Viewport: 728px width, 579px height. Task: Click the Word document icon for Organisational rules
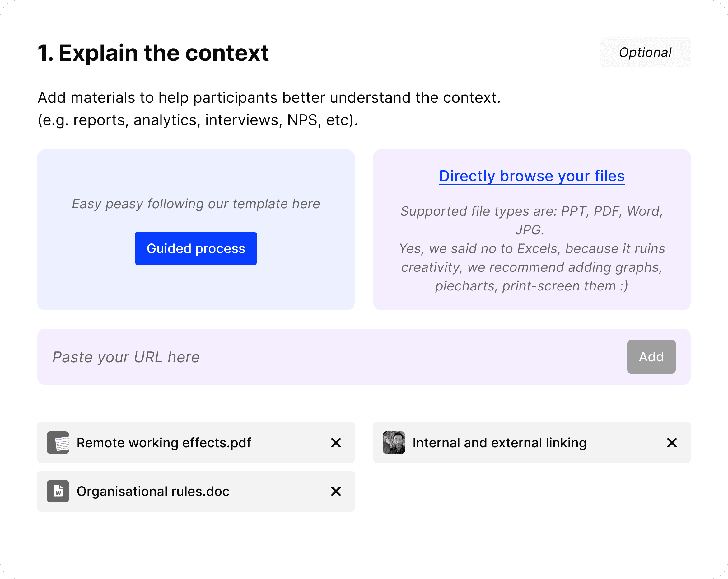[x=58, y=491]
